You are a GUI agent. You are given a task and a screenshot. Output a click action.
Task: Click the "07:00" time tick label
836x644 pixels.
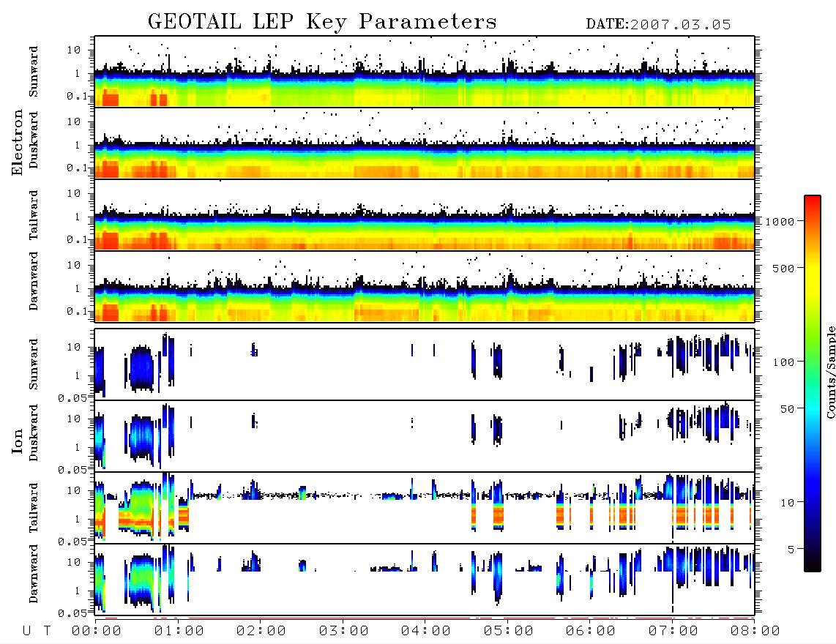pyautogui.click(x=673, y=631)
